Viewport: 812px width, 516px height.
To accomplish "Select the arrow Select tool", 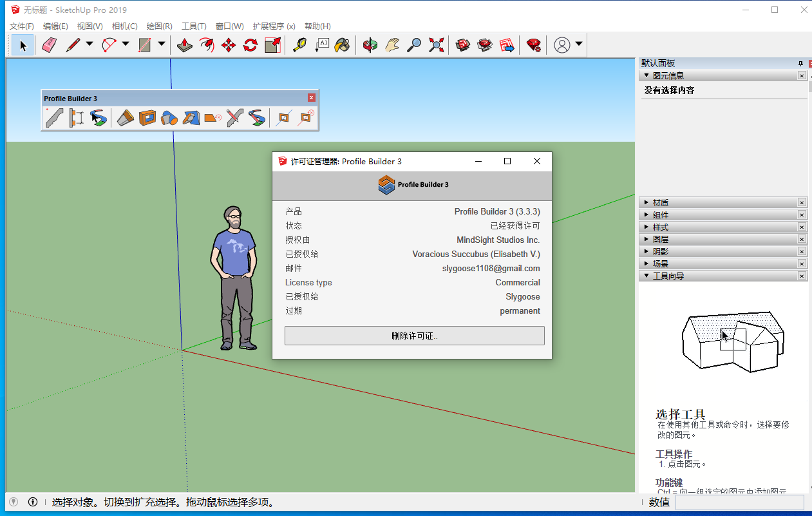I will click(23, 45).
